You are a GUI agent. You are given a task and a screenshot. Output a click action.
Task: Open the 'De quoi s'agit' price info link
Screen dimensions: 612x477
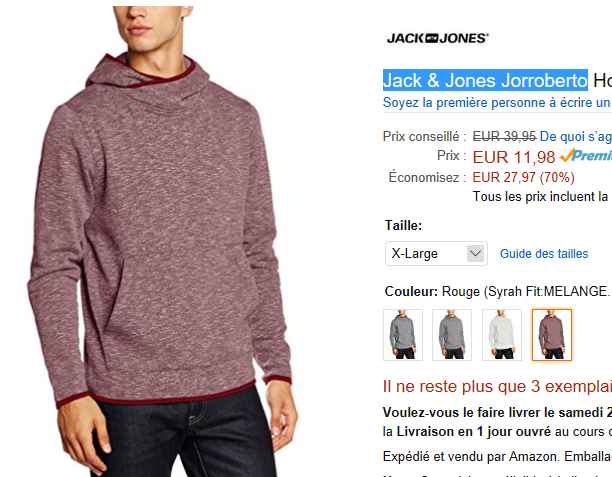(576, 137)
